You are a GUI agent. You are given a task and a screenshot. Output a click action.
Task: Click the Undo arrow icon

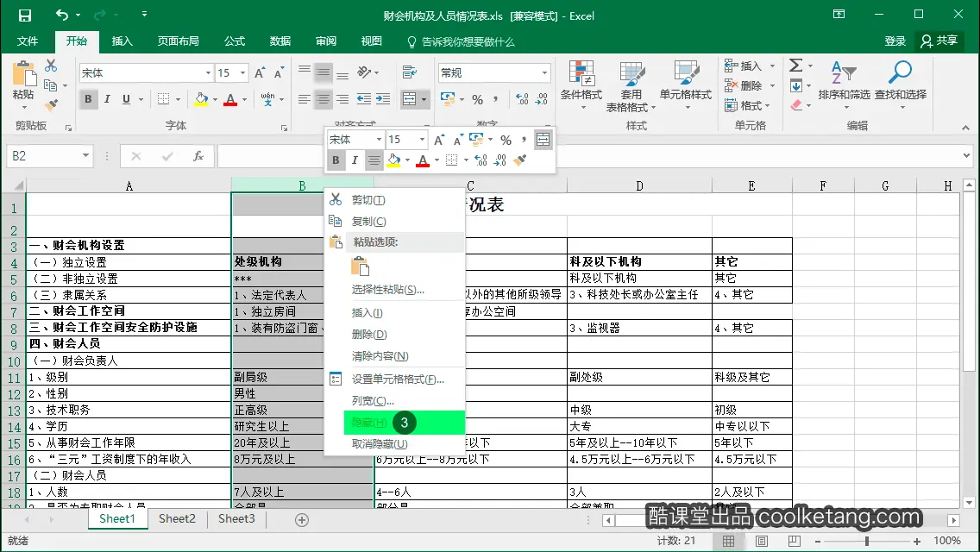[x=61, y=15]
